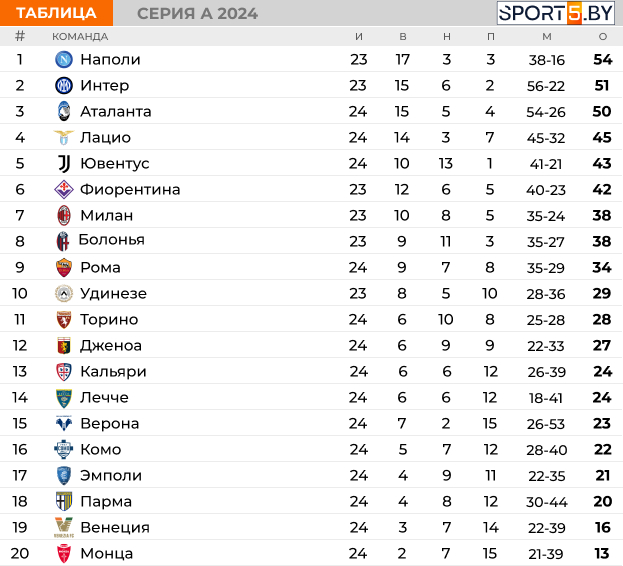The height and width of the screenshot is (566, 623).
Task: Select the Atalanta team badge
Action: (64, 112)
